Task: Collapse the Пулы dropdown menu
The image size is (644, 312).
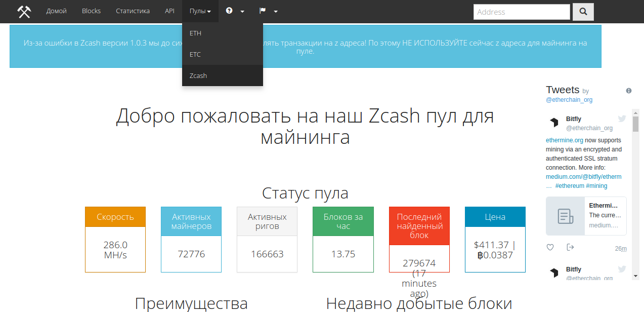Action: click(200, 11)
